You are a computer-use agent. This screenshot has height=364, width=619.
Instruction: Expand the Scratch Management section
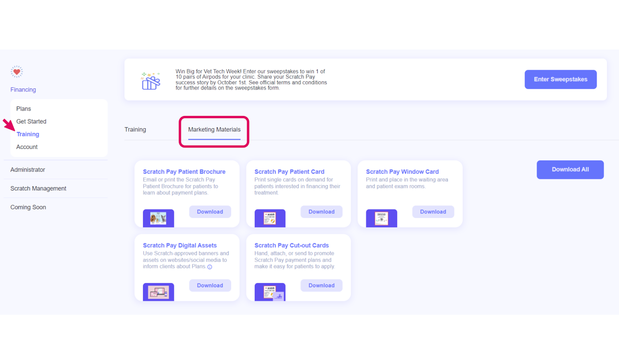pyautogui.click(x=38, y=189)
